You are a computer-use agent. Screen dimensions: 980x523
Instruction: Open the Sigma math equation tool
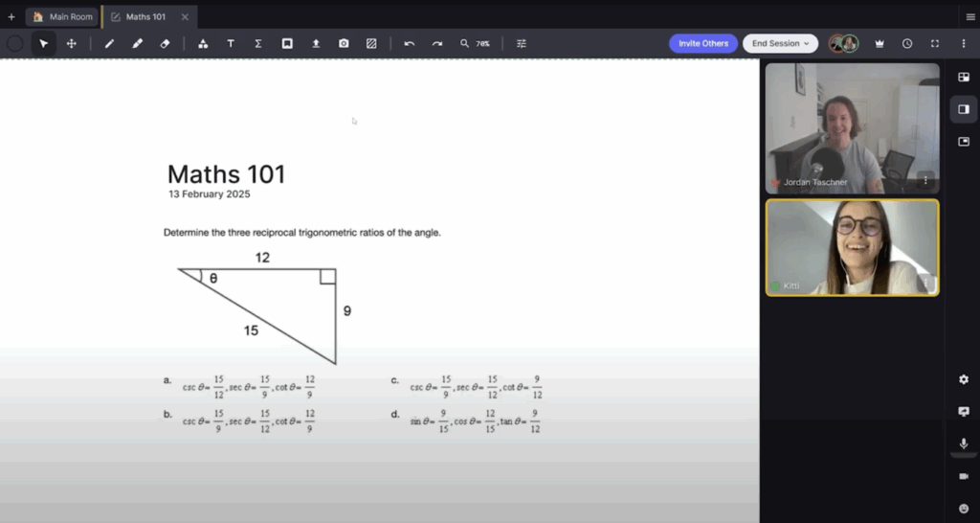(x=258, y=44)
